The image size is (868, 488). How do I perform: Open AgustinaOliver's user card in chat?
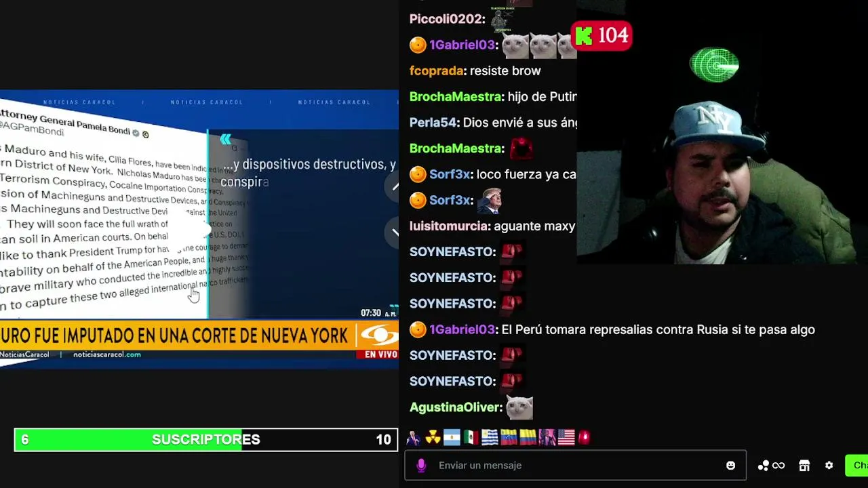[456, 407]
